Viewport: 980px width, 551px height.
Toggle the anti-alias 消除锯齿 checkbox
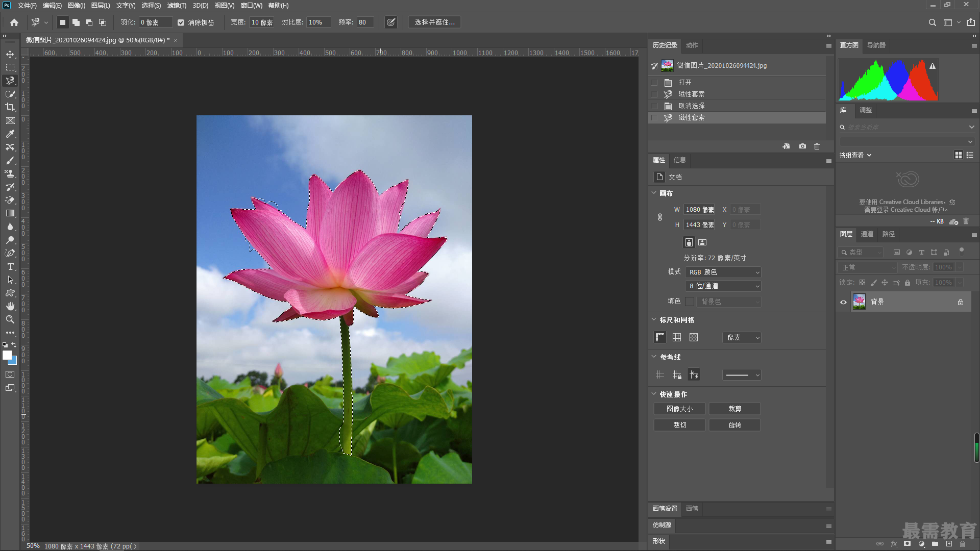click(181, 22)
